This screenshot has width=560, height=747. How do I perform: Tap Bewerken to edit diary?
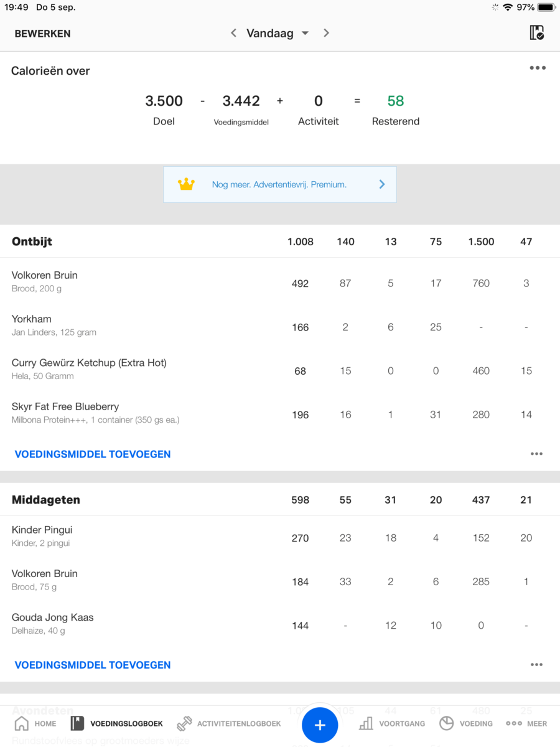(42, 34)
